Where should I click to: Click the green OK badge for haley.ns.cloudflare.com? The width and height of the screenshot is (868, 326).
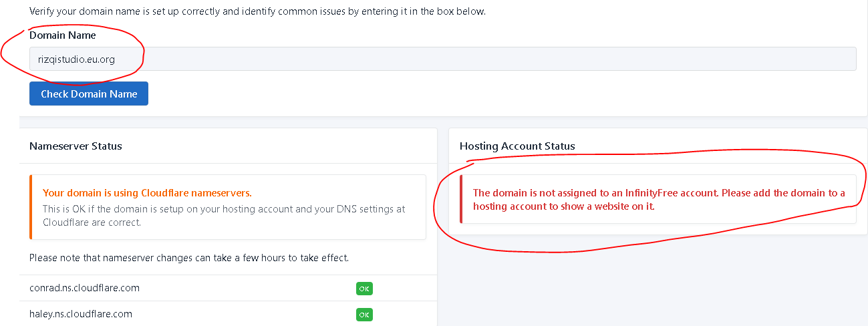click(364, 314)
